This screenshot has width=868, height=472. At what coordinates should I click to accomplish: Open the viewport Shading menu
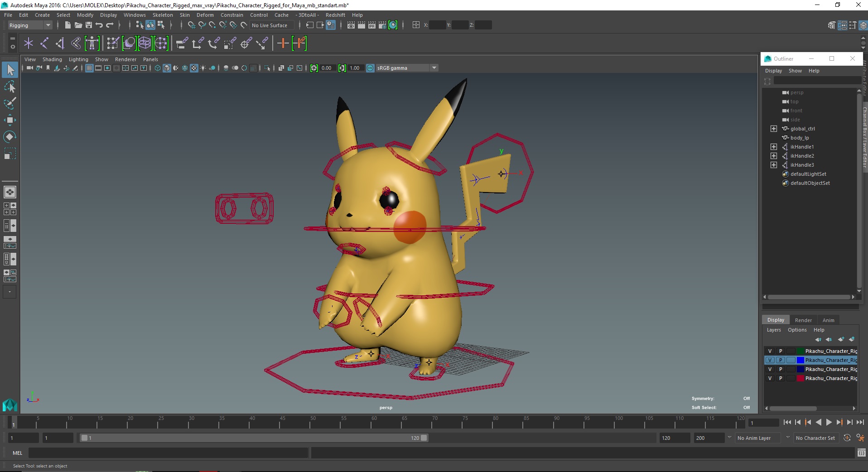[x=52, y=59]
